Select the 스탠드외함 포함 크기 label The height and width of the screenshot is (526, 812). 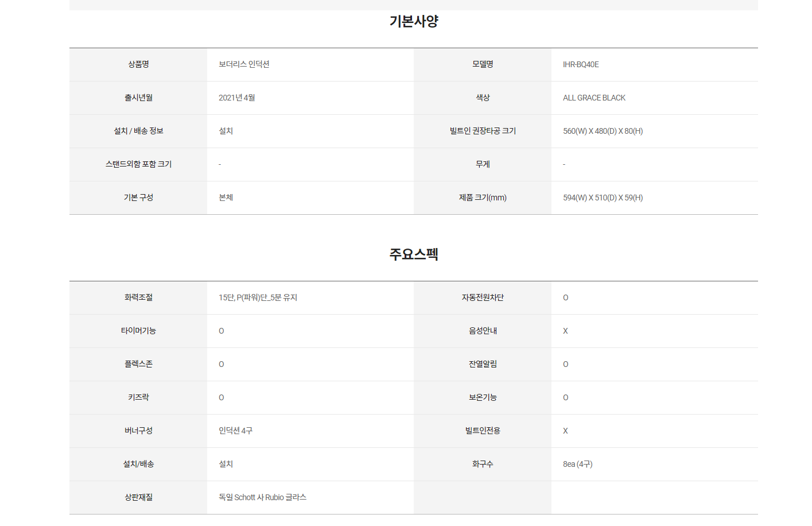pos(138,164)
